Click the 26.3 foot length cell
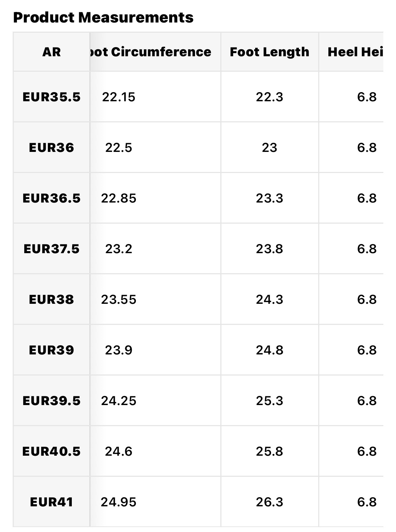This screenshot has height=532, width=396. (x=269, y=502)
